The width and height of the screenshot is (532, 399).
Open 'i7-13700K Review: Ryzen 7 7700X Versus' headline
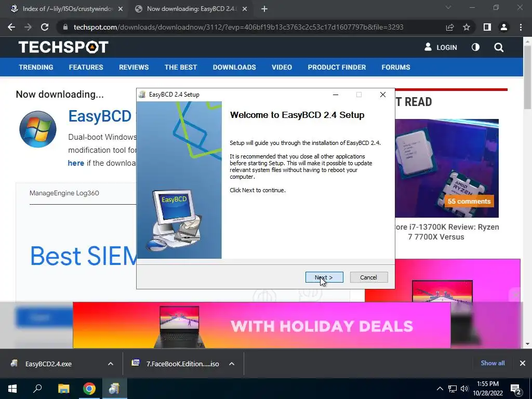[447, 232]
